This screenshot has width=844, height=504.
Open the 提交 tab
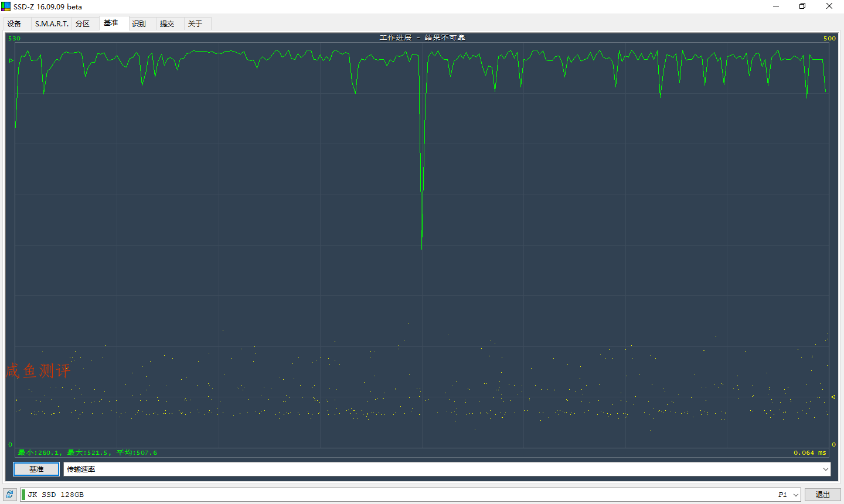click(x=167, y=24)
